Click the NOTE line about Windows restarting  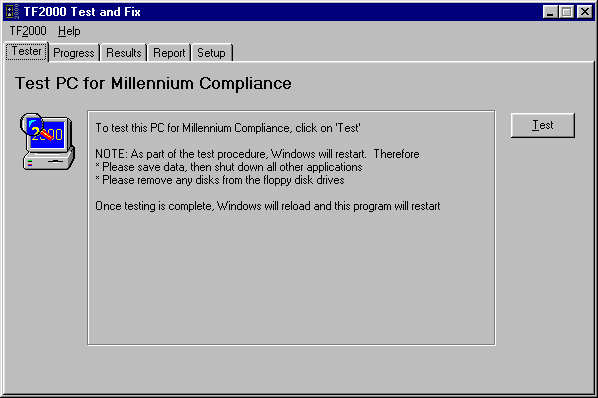pyautogui.click(x=257, y=154)
